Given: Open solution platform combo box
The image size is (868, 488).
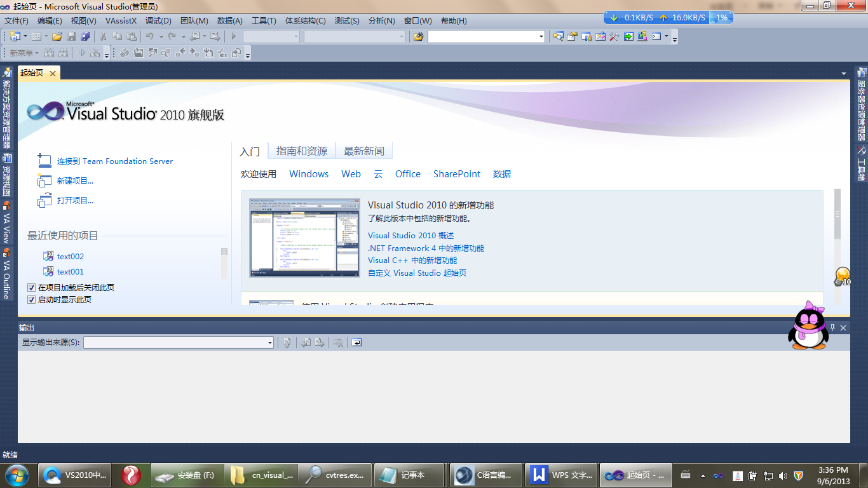Looking at the screenshot, I should [355, 37].
